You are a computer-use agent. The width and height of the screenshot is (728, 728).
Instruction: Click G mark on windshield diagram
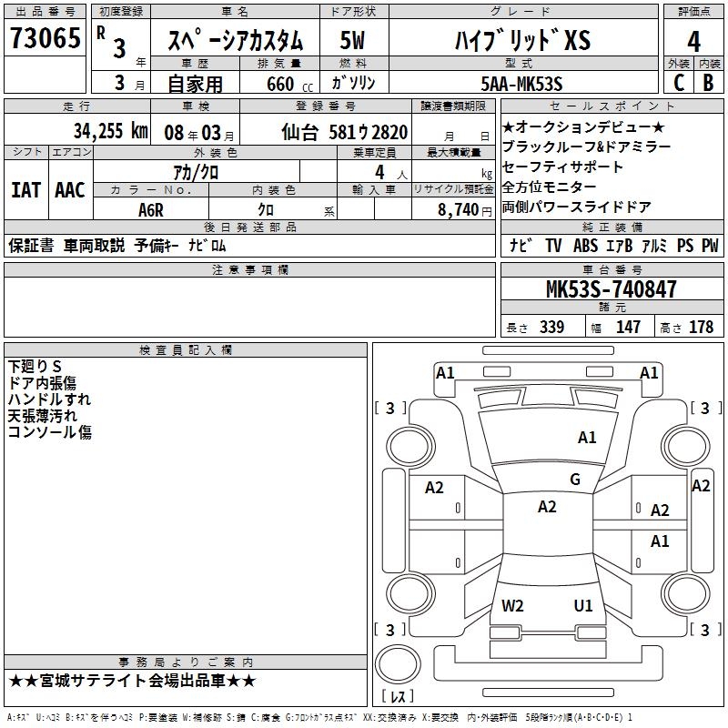coord(575,480)
